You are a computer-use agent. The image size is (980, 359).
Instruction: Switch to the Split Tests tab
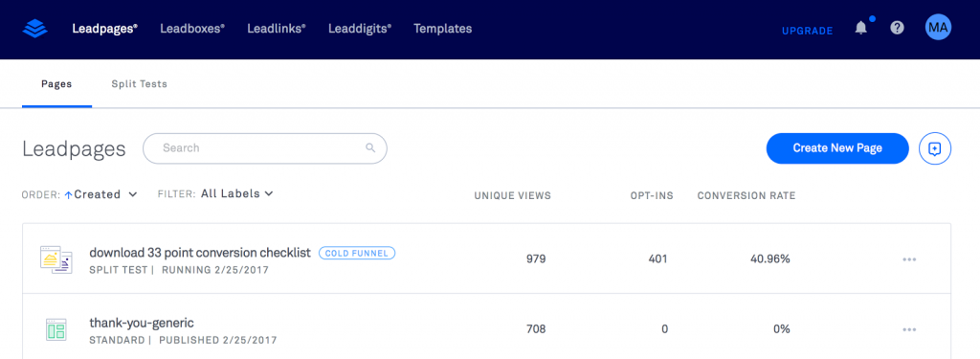tap(140, 84)
